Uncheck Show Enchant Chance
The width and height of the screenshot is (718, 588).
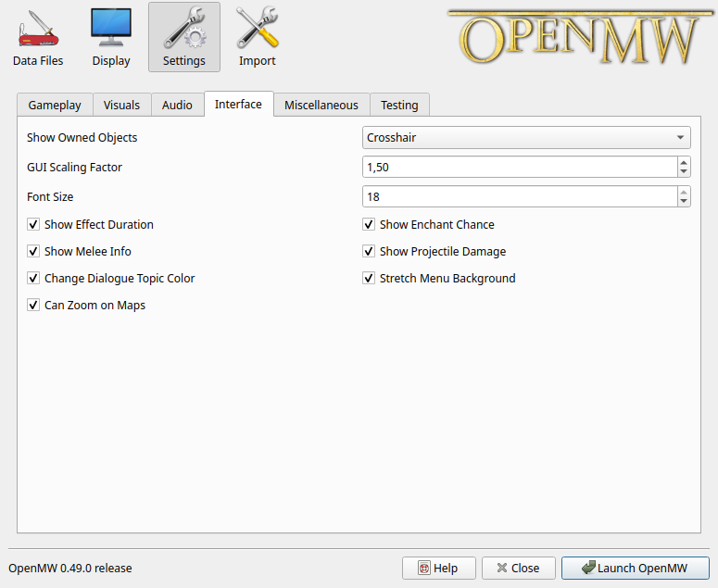[369, 225]
